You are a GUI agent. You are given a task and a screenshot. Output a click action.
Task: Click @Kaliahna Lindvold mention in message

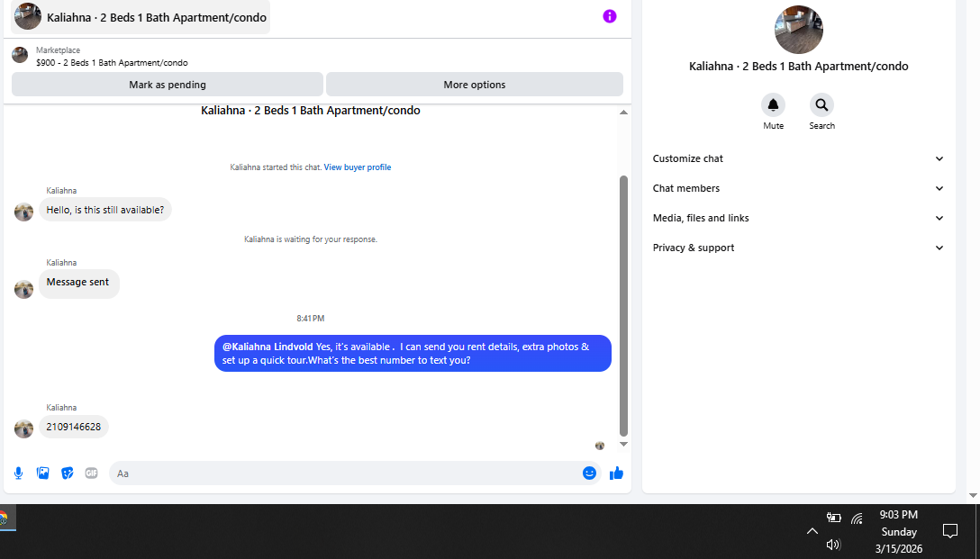[x=268, y=347]
